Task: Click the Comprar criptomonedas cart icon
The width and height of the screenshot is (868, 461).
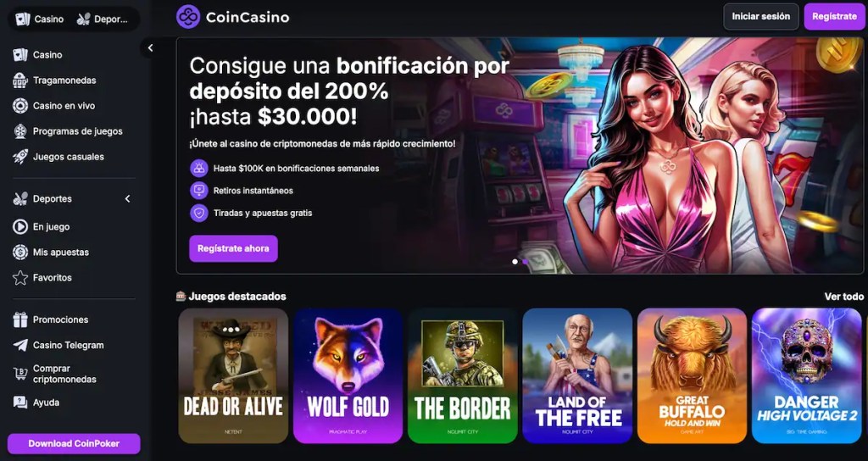Action: [20, 374]
